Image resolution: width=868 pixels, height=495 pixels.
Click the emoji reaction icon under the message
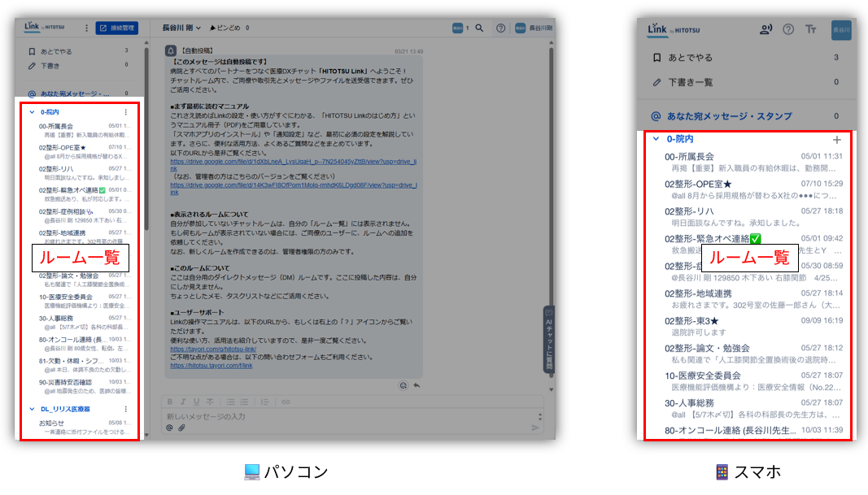click(403, 385)
